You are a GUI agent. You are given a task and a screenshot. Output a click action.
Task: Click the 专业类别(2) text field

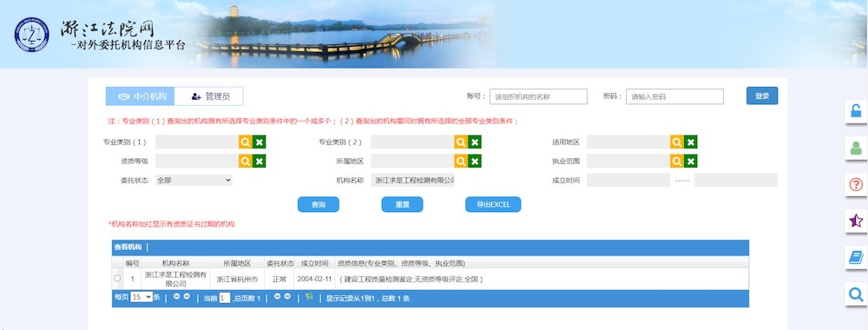(412, 142)
